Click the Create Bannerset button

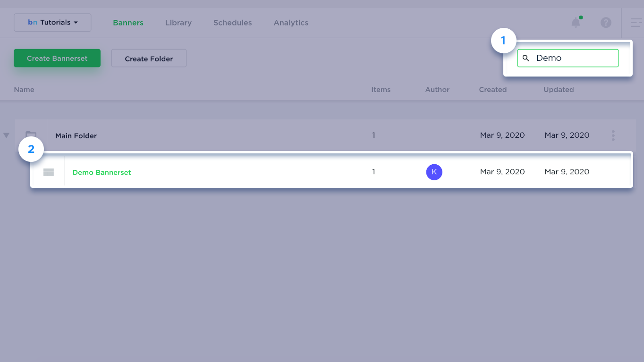coord(57,58)
